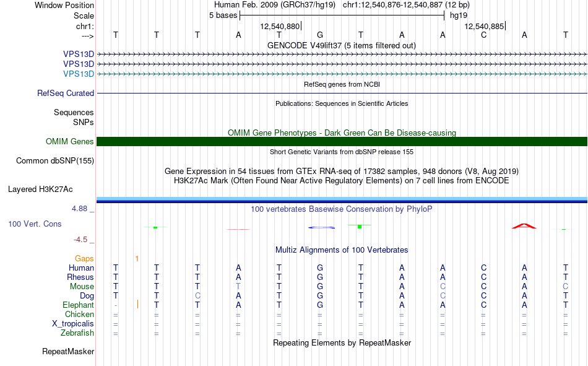Click the blue PhyloP mark under base G
This screenshot has height=366, width=588.
pos(321,227)
